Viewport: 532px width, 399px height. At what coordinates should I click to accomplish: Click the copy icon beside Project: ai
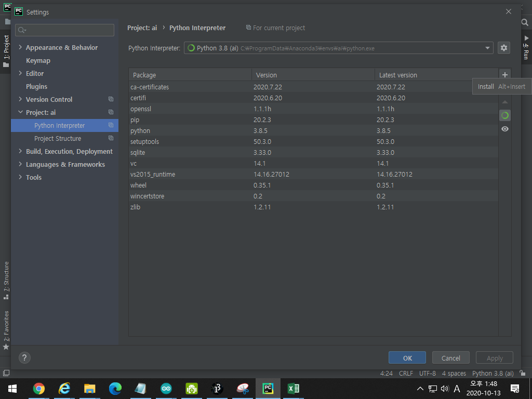(x=111, y=112)
